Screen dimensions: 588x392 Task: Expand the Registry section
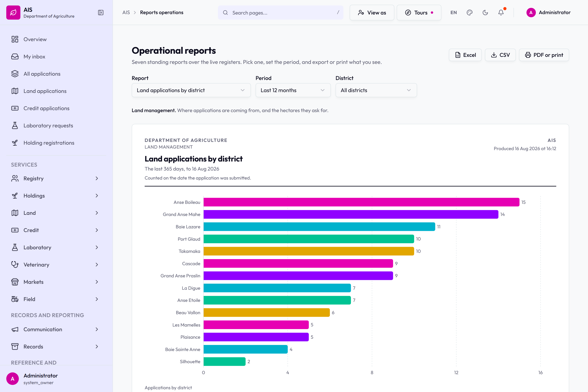click(x=56, y=179)
